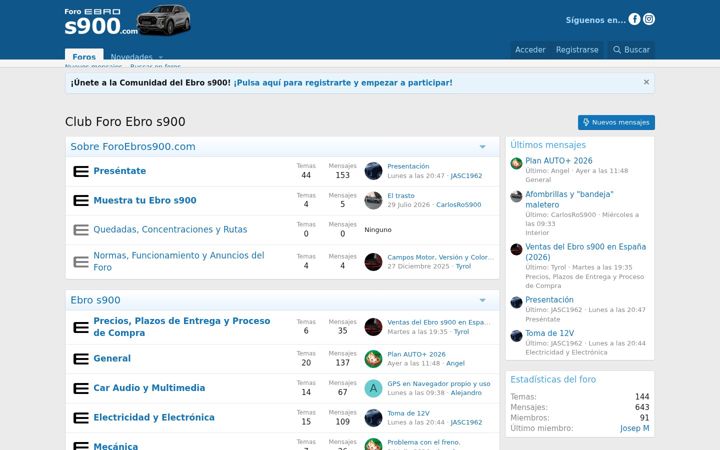
Task: Click the Precios, Plazos de Entrega node icon
Action: coord(81,327)
